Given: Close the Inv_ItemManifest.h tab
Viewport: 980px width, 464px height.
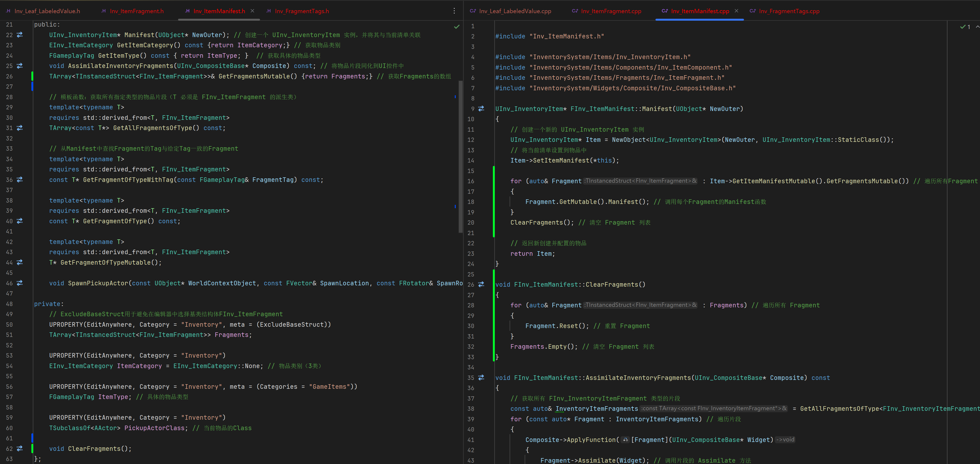Looking at the screenshot, I should pos(252,11).
